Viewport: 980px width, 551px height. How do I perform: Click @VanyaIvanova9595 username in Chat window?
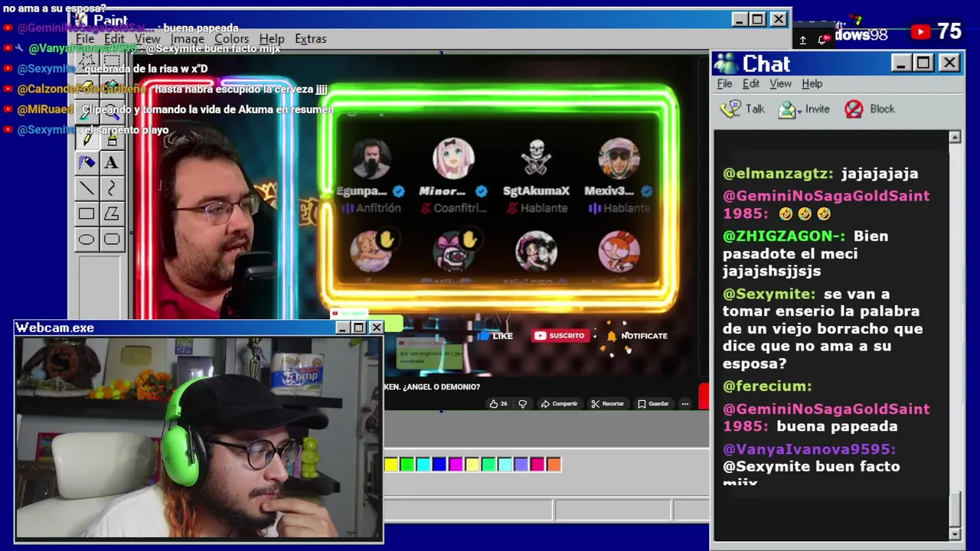pyautogui.click(x=809, y=449)
